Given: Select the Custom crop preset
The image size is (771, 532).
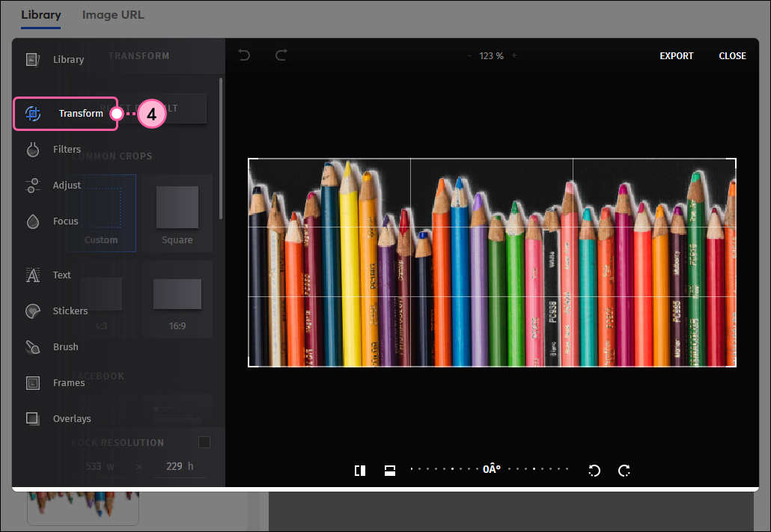Looking at the screenshot, I should 101,213.
